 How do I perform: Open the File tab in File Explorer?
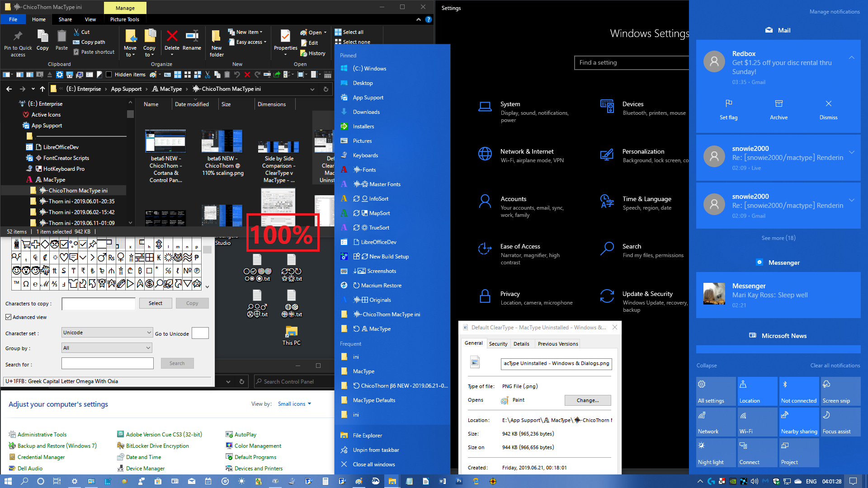13,19
